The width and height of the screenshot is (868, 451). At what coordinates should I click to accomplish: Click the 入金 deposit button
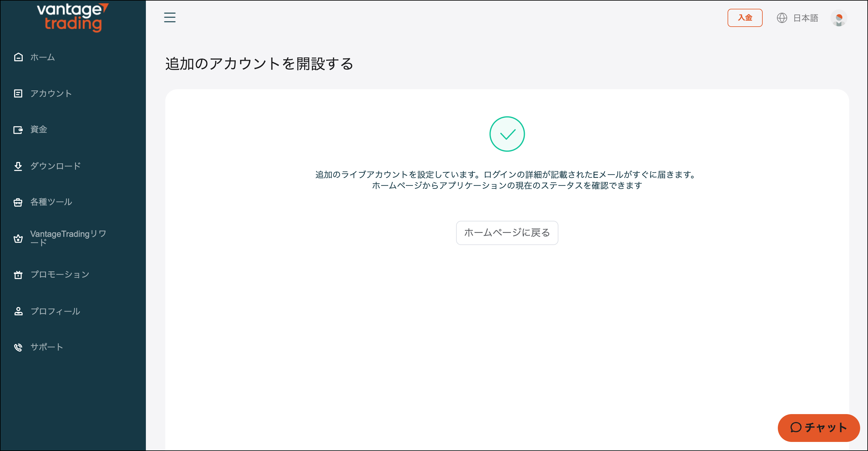coord(745,18)
